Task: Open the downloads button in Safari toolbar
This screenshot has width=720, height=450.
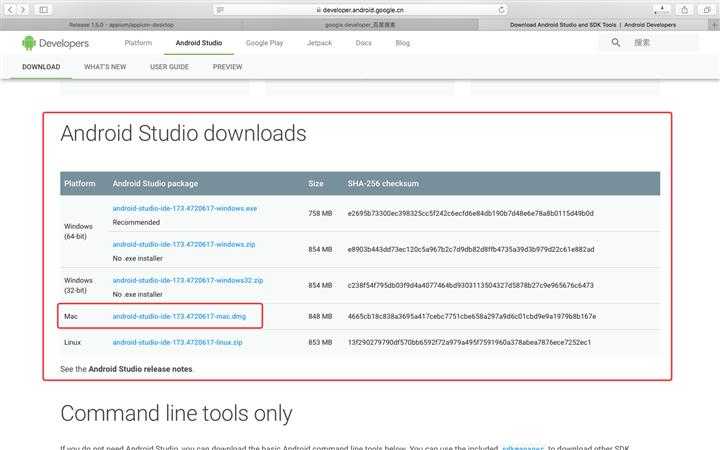Action: click(x=662, y=10)
